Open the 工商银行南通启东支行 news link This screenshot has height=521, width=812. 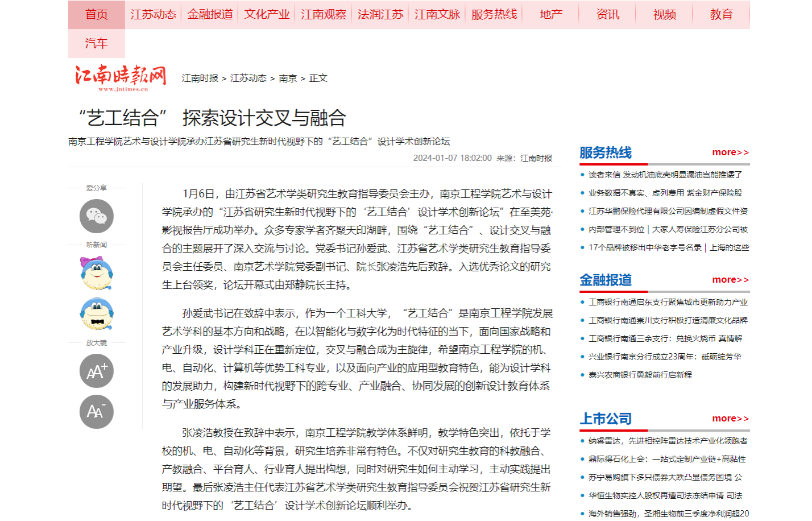point(668,303)
